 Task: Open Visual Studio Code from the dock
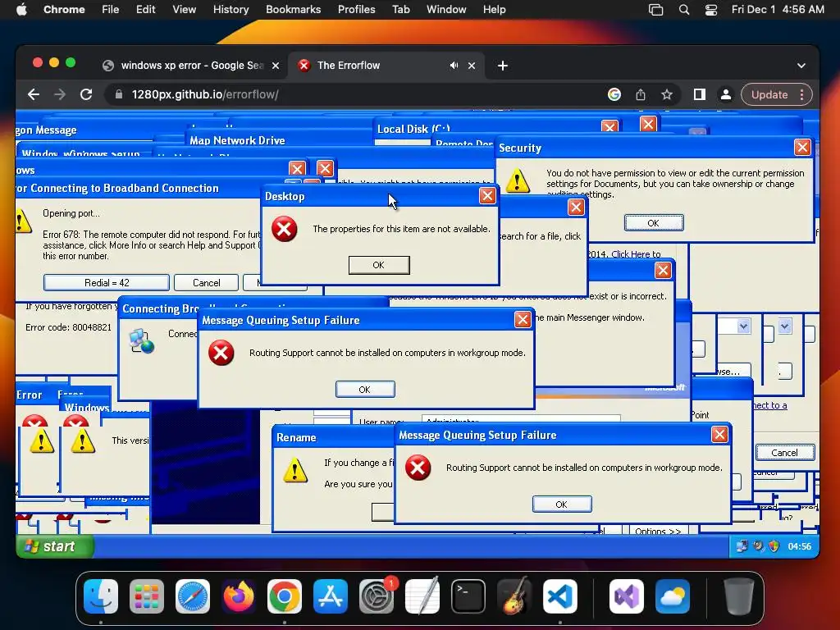tap(559, 596)
